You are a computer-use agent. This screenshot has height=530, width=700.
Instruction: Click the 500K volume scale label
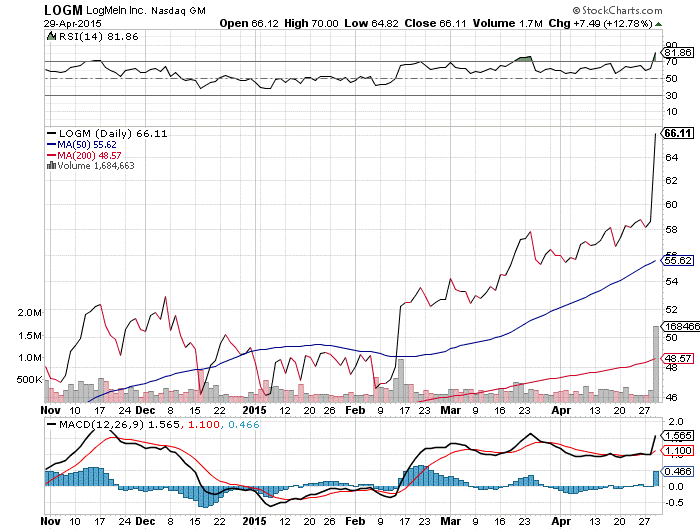29,380
